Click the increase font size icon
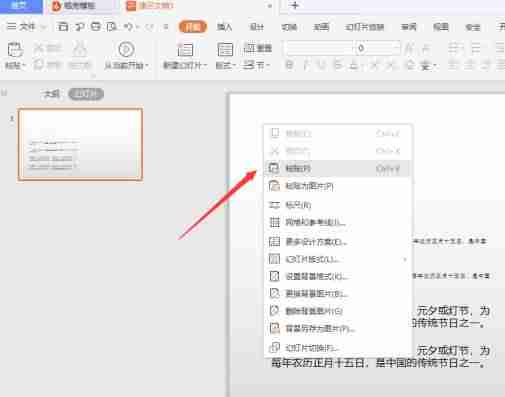 [x=409, y=49]
